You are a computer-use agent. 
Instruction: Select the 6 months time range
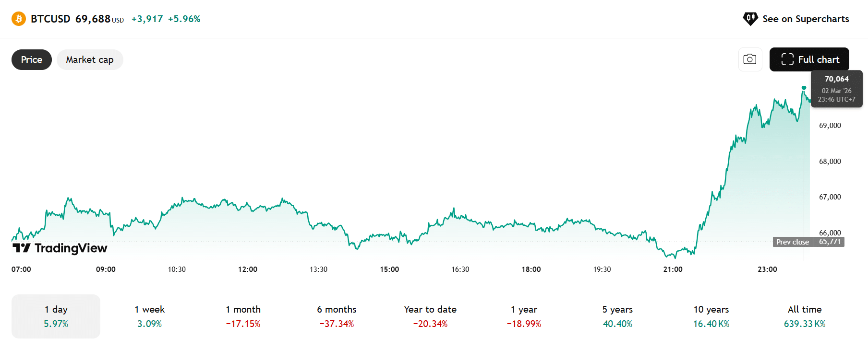coord(337,316)
